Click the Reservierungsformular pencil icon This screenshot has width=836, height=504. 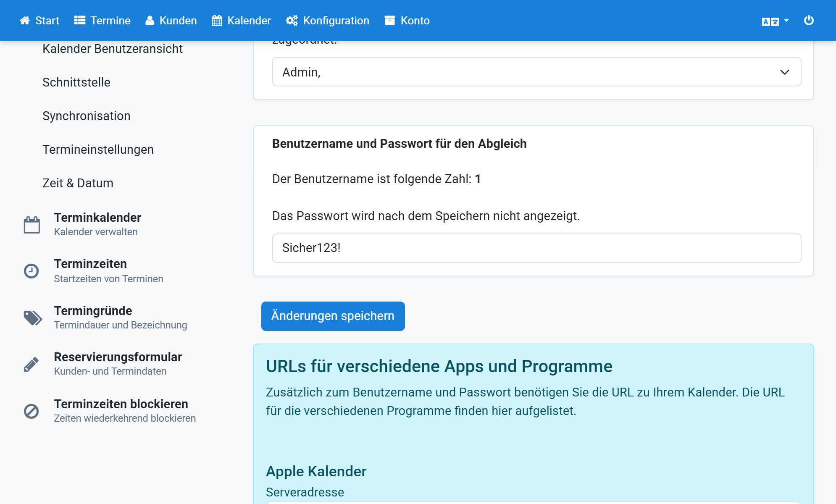[x=32, y=364]
